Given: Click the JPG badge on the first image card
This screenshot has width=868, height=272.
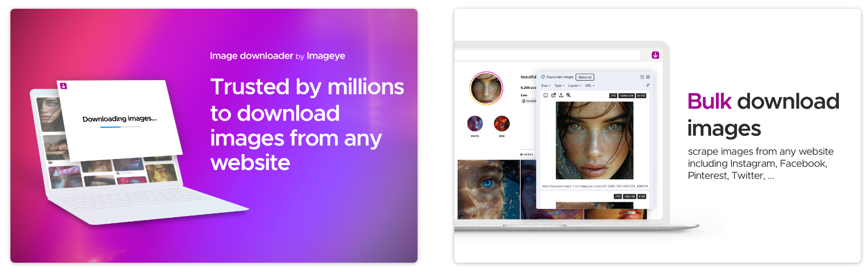Looking at the screenshot, I should (613, 95).
